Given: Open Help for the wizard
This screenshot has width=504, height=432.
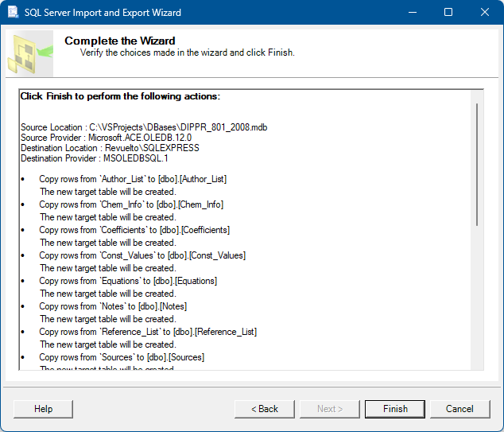Looking at the screenshot, I should [x=44, y=409].
